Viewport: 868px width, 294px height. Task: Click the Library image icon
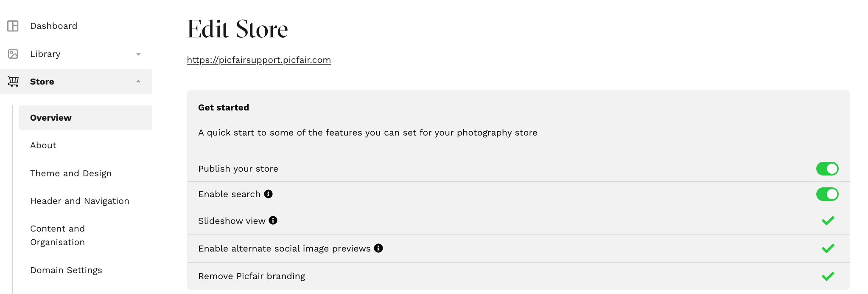(x=13, y=54)
